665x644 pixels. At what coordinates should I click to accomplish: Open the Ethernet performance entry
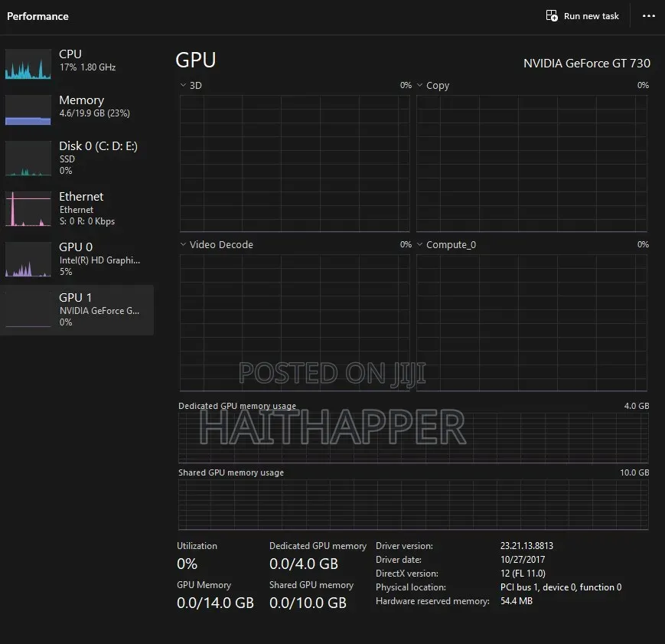click(x=77, y=209)
